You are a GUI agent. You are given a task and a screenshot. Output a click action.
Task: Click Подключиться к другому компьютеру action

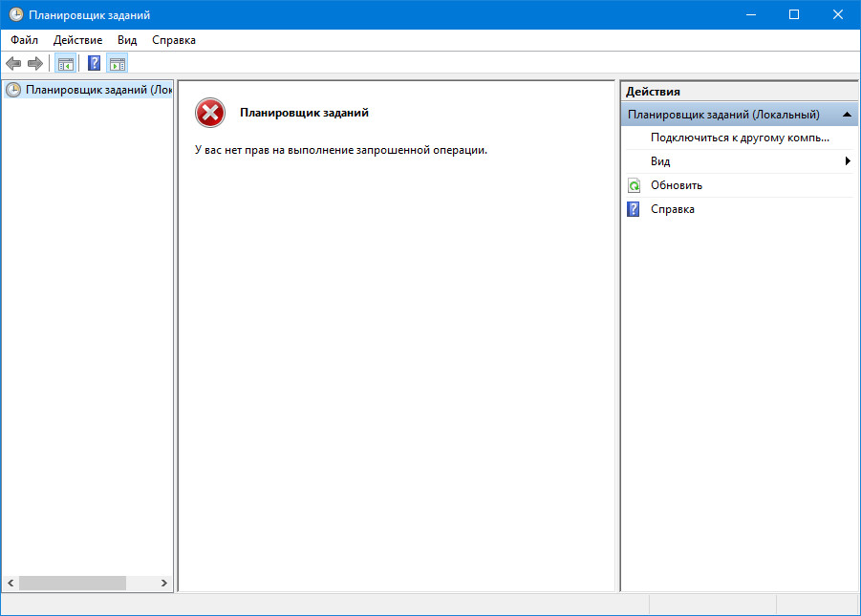point(740,138)
